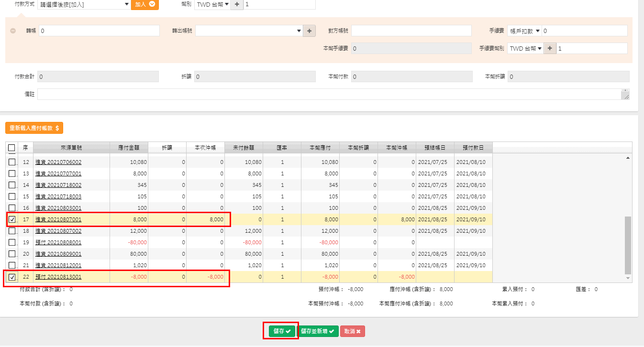Screen dimensions: 644x347
Task: Open the 手續費 帳戶扣款 dropdown
Action: 525,31
